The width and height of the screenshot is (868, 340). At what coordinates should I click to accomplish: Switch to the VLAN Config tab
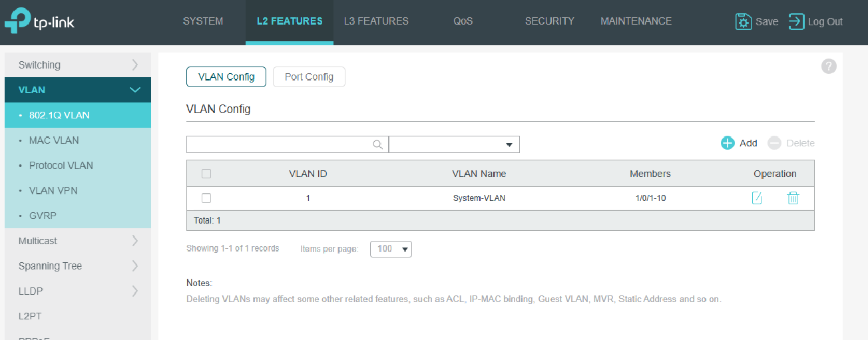pos(226,77)
